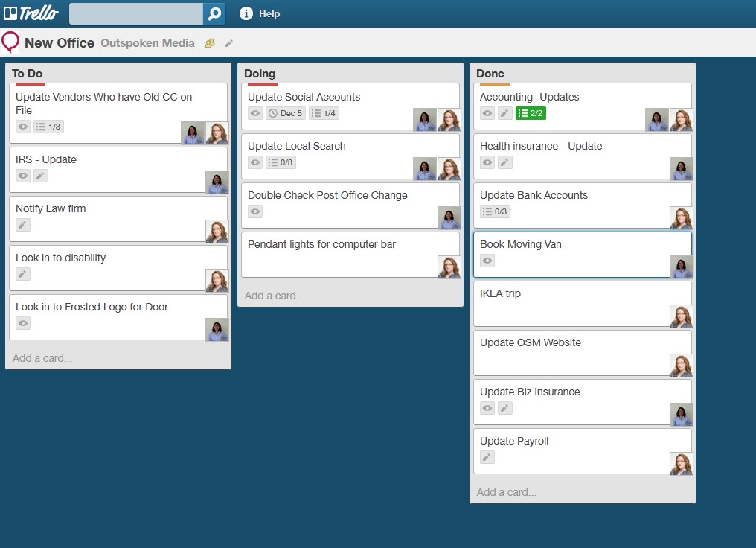Click the eye badge on Update Social Accounts
Image resolution: width=756 pixels, height=548 pixels.
[255, 113]
